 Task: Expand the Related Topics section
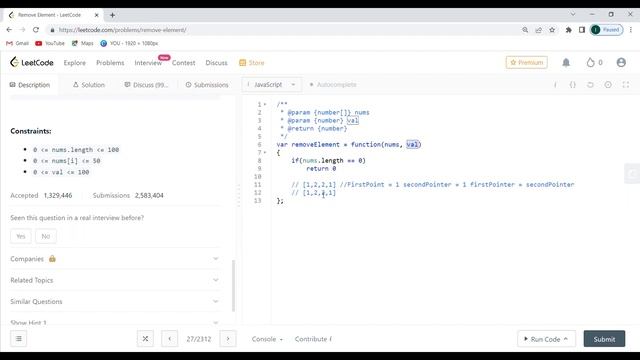pos(115,280)
